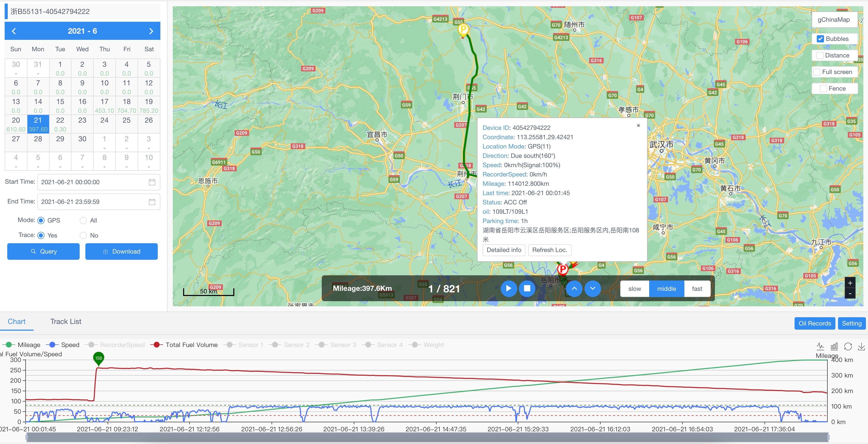Open the Oil Records panel

[x=814, y=323]
